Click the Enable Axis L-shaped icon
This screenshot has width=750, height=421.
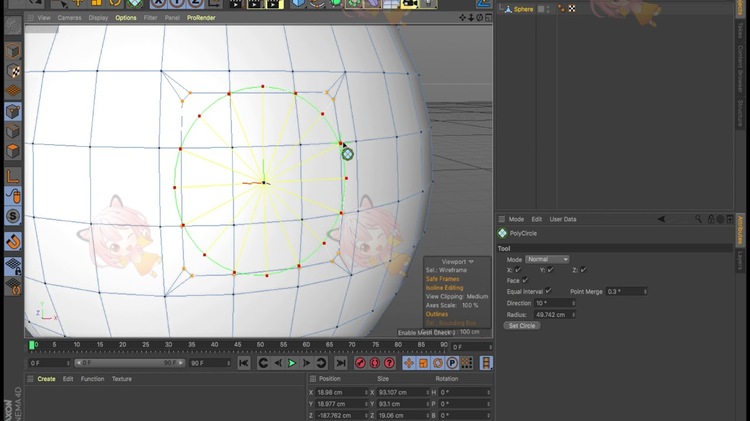coord(13,177)
